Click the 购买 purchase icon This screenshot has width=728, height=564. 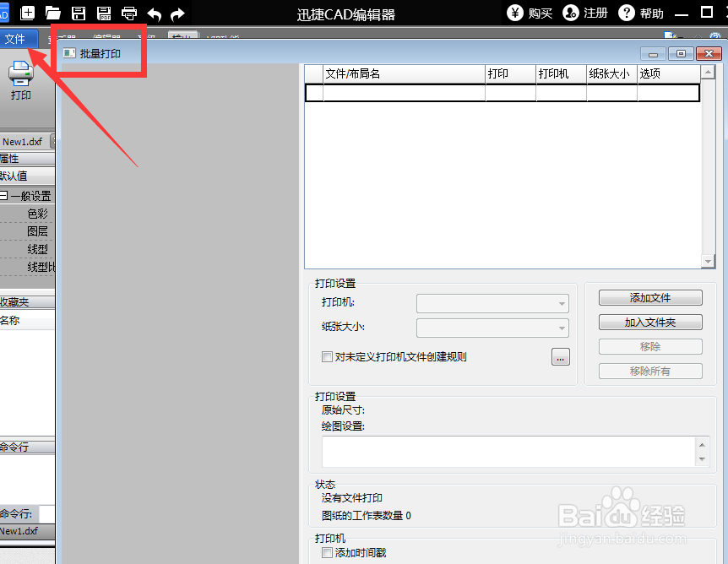click(x=515, y=13)
